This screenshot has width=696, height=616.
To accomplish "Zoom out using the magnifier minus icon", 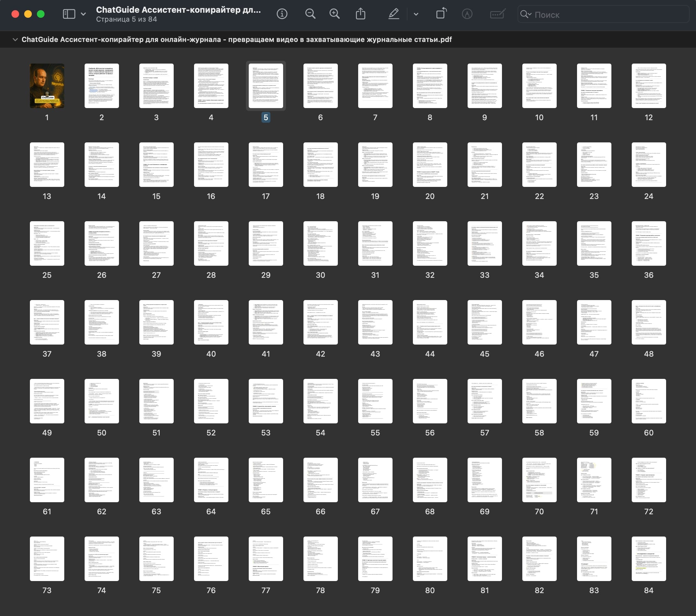I will [310, 14].
